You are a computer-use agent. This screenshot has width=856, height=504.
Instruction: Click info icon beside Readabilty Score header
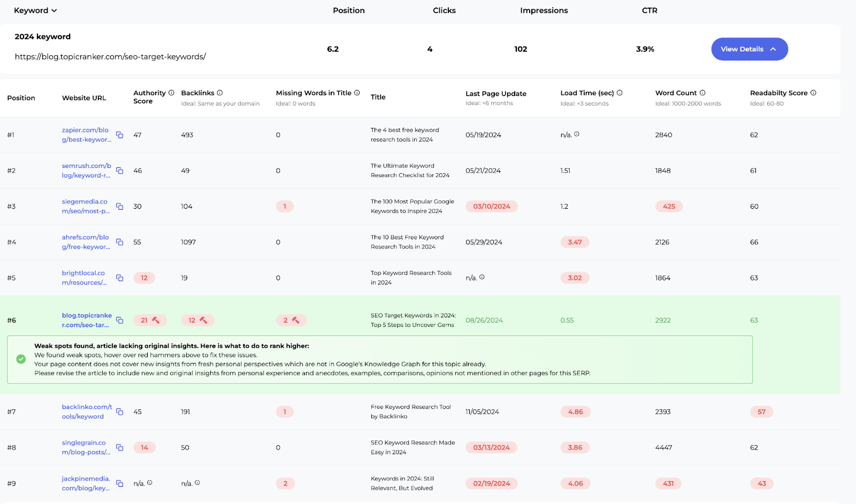click(x=813, y=93)
